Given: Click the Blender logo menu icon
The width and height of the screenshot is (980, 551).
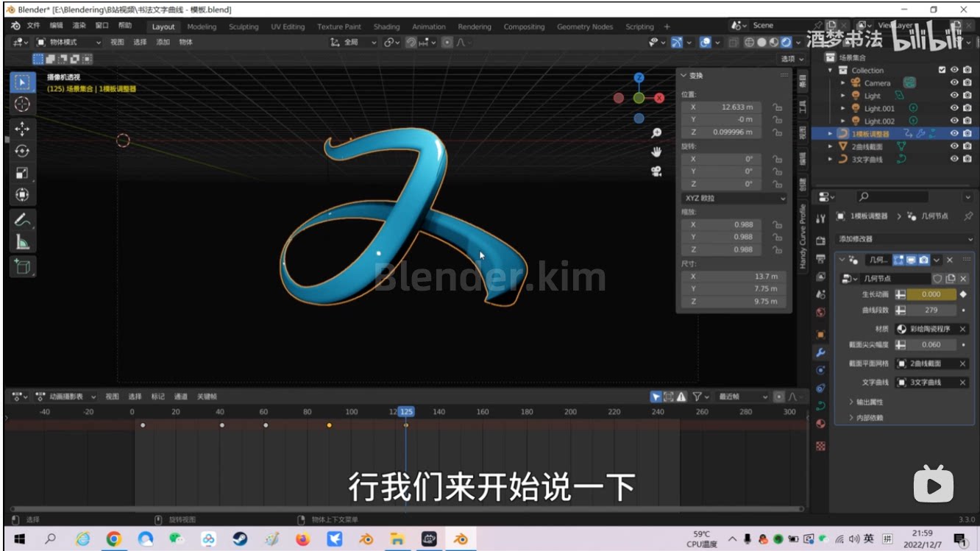Looking at the screenshot, I should click(15, 26).
